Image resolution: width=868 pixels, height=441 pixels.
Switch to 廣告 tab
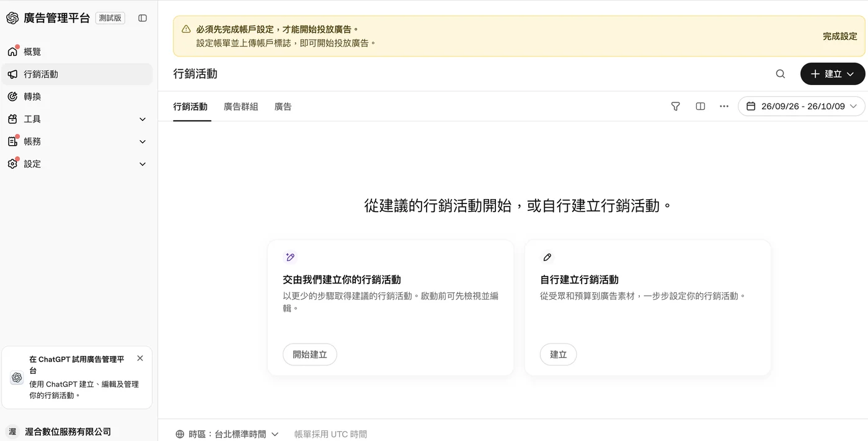[283, 107]
